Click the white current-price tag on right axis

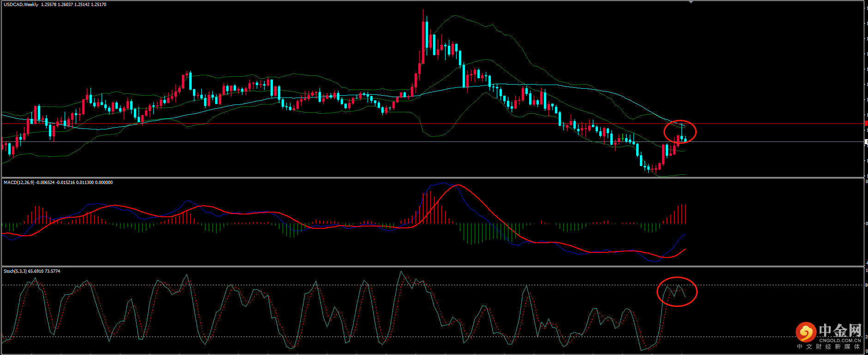coord(866,141)
